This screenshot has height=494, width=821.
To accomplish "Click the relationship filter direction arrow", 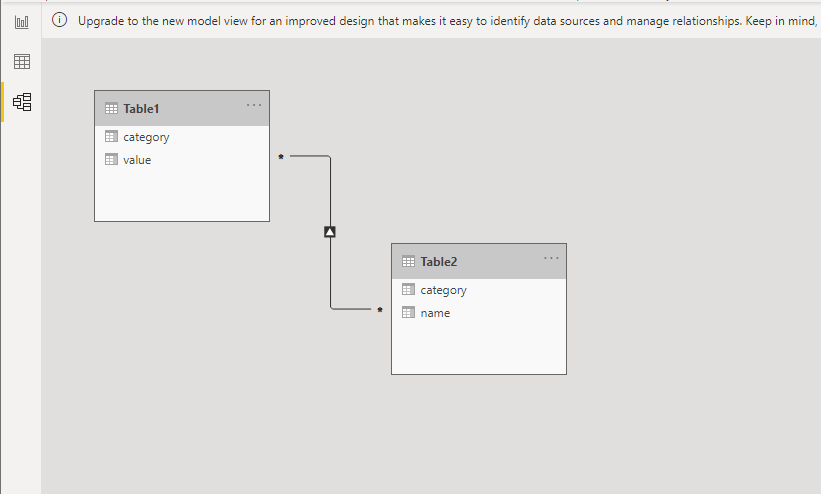I will [330, 232].
